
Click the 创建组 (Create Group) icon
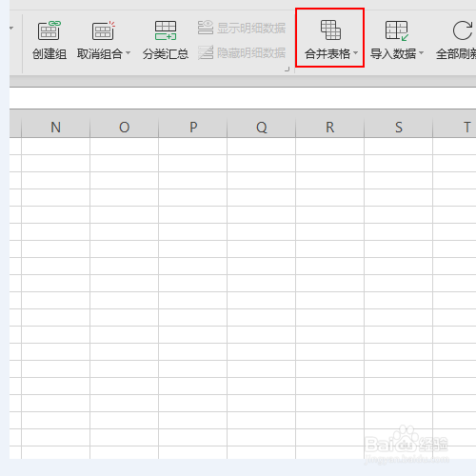click(x=50, y=30)
